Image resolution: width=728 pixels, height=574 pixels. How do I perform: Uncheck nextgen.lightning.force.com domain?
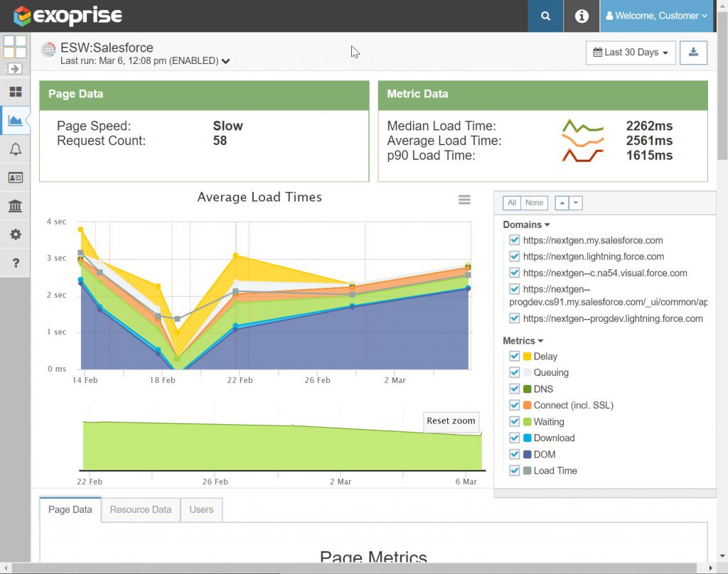click(x=514, y=256)
